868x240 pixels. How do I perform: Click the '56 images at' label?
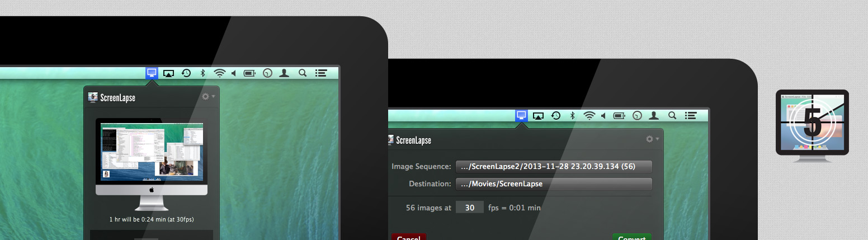click(428, 208)
